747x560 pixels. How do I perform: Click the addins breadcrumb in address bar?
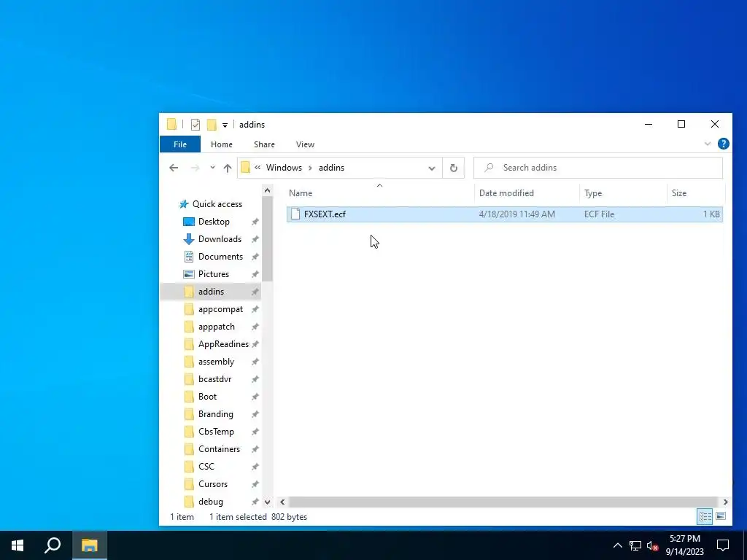(332, 168)
